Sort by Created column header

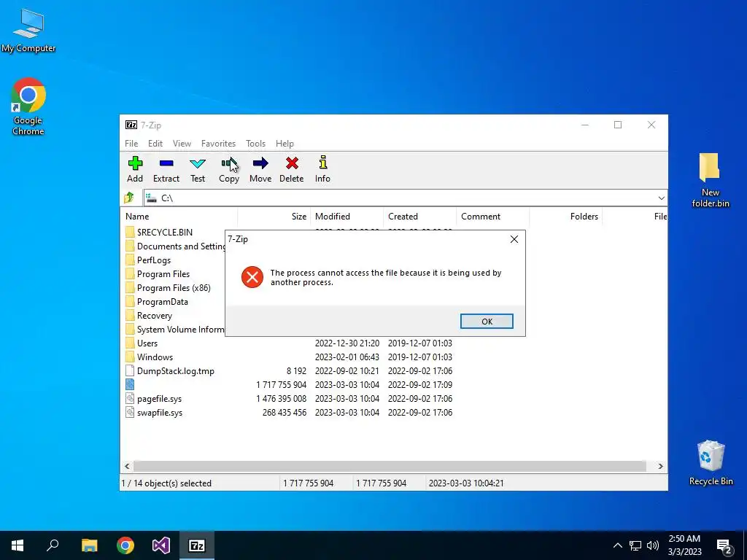(419, 216)
